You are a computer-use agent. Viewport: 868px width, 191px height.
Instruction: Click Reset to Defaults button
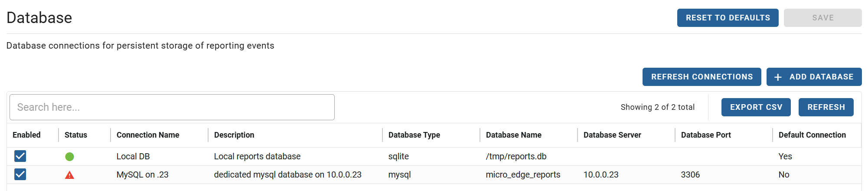click(x=728, y=18)
